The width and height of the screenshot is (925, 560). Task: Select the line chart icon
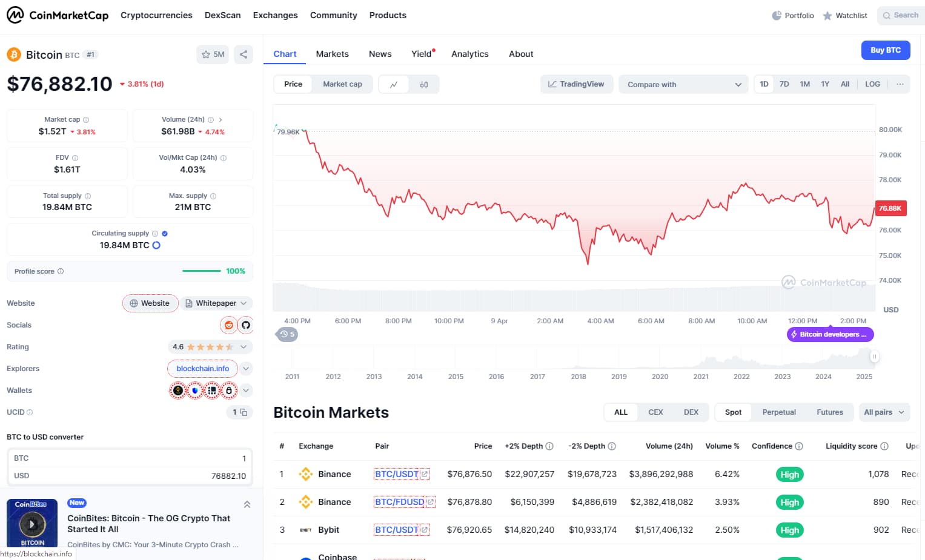point(394,84)
